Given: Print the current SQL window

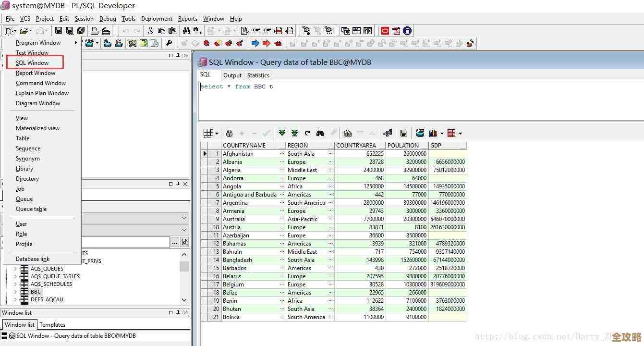Looking at the screenshot, I should point(95,30).
